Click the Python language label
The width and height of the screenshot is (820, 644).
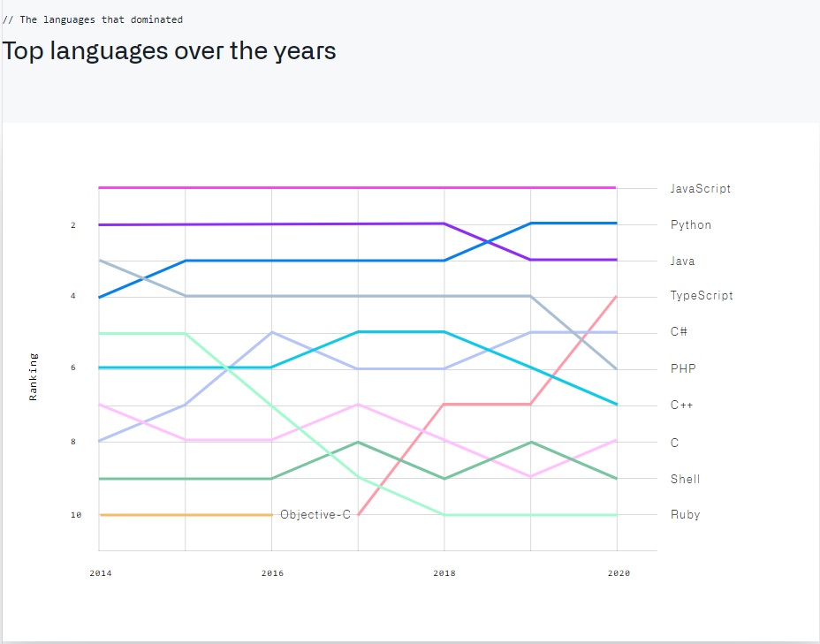691,224
